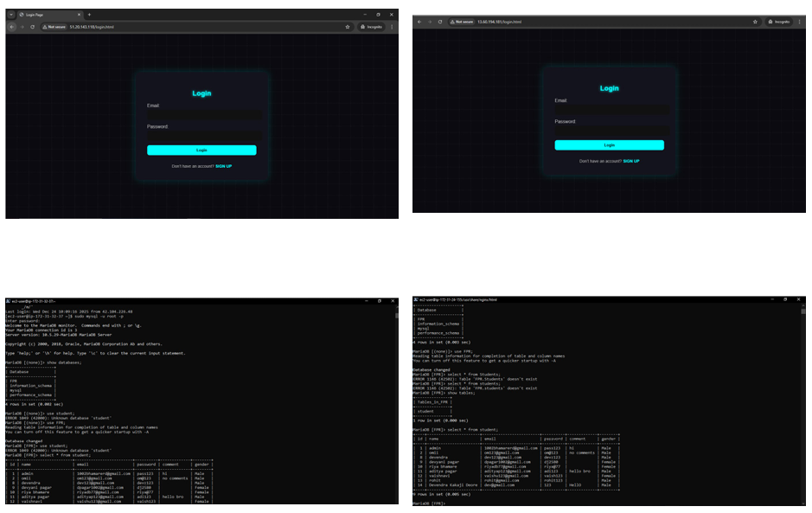Click the PowerShell icon in the left terminal title bar
This screenshot has width=812, height=513.
point(9,301)
